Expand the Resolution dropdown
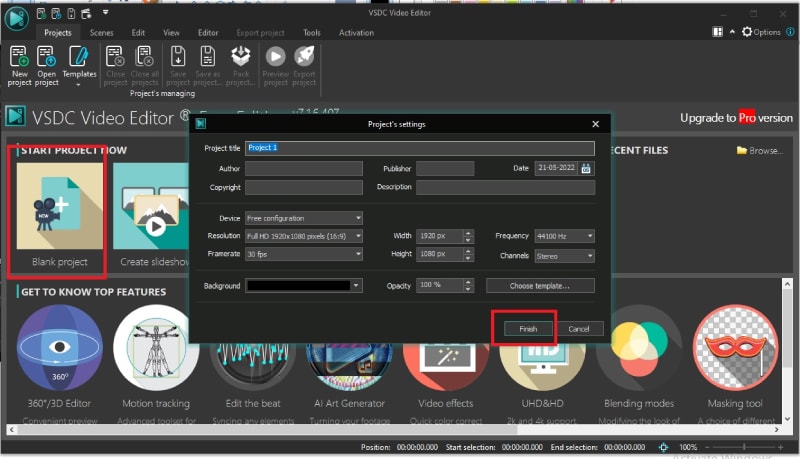Image resolution: width=800 pixels, height=459 pixels. coord(358,236)
